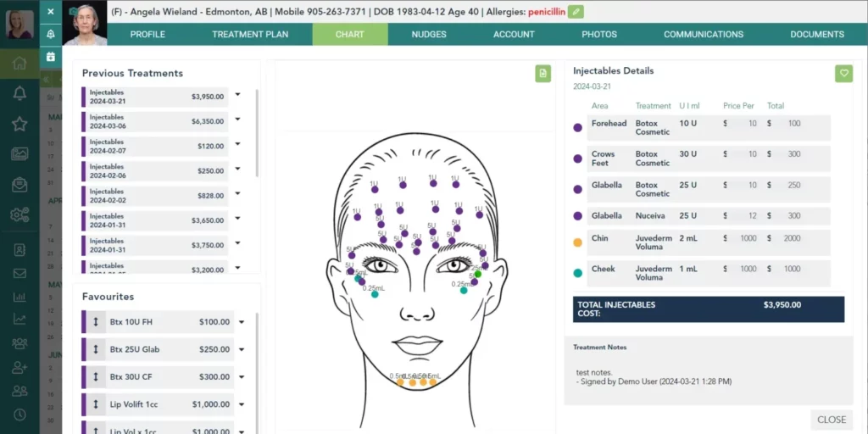Expand the Injectables $6,350.00 treatment arrow
868x434 pixels.
[238, 120]
